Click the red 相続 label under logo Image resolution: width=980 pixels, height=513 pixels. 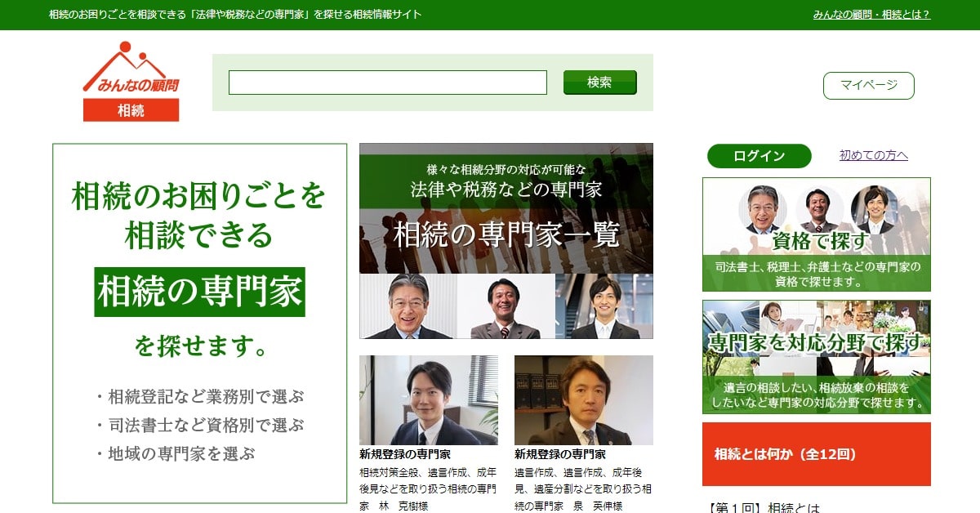131,110
